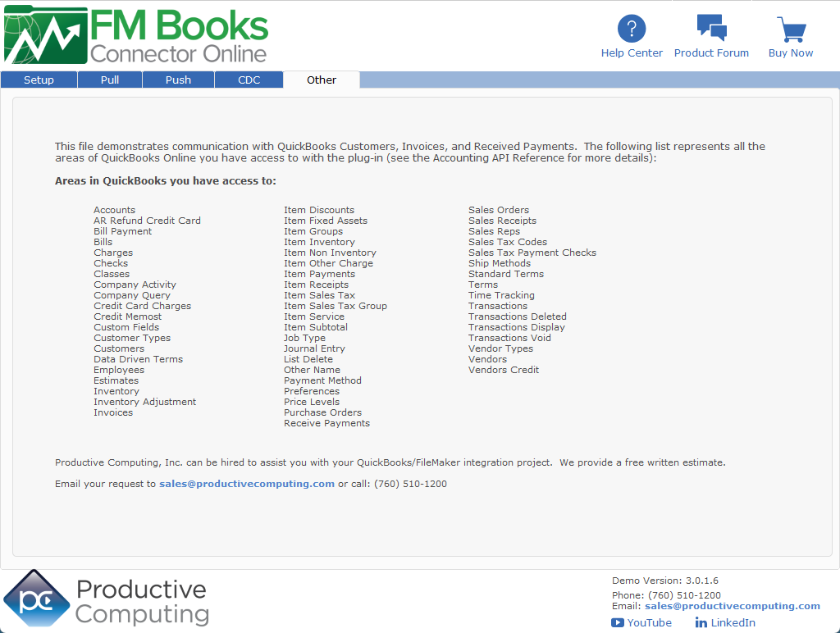Open the LinkedIn text link
840x633 pixels.
(x=733, y=622)
